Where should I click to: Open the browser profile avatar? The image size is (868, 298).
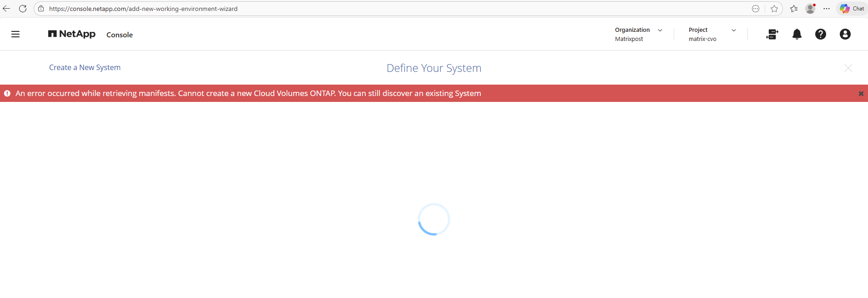tap(810, 9)
